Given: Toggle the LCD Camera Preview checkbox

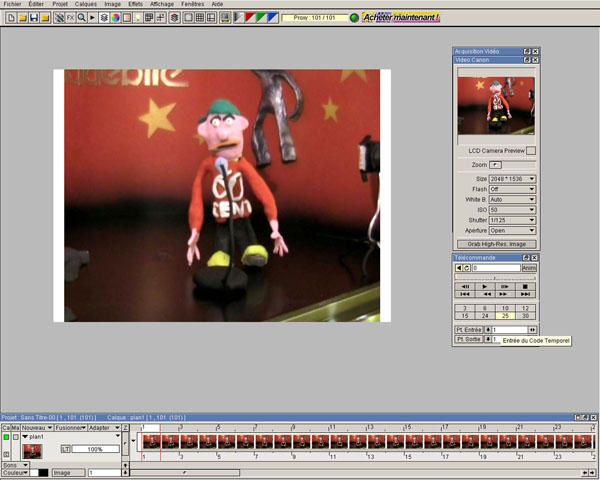Looking at the screenshot, I should (531, 151).
